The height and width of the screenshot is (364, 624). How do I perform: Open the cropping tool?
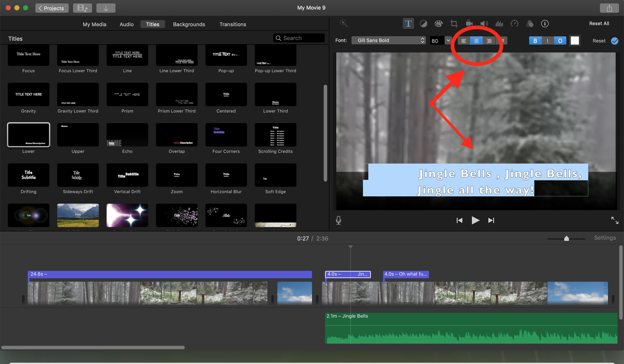pyautogui.click(x=454, y=24)
